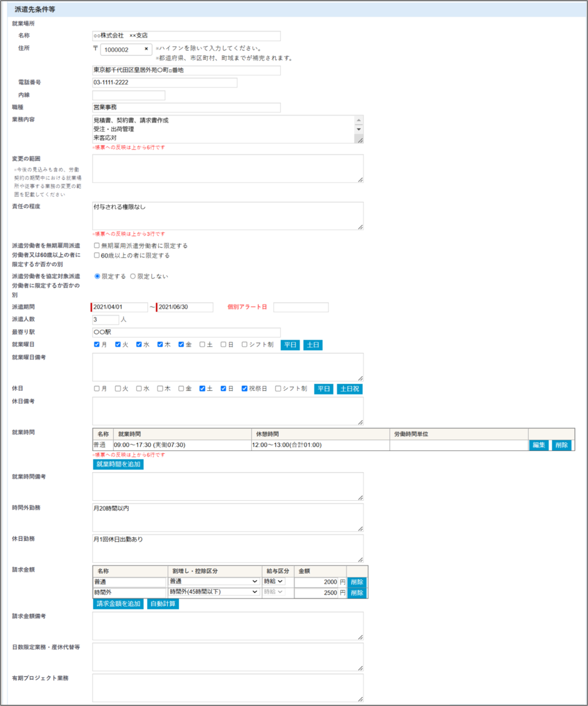588x706 pixels.
Task: Delete the 普通 billing amount row
Action: tap(357, 582)
